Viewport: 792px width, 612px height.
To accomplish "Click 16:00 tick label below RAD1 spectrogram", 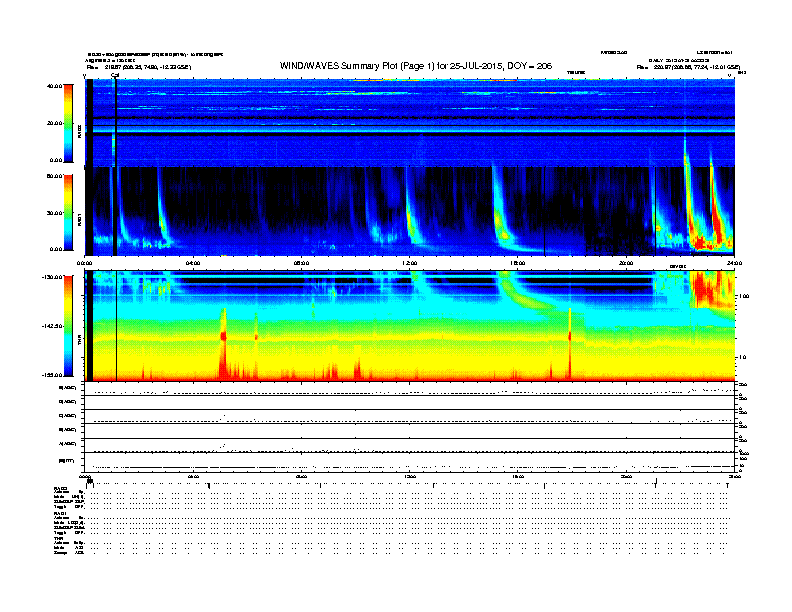I will 517,263.
